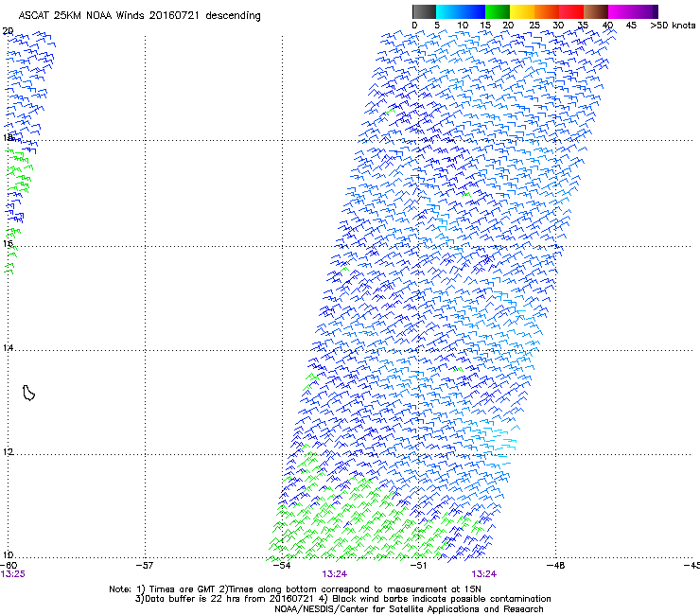Viewport: 700px width, 615px height.
Task: Click the yellow 20-25 knots color swatch
Action: 522,11
